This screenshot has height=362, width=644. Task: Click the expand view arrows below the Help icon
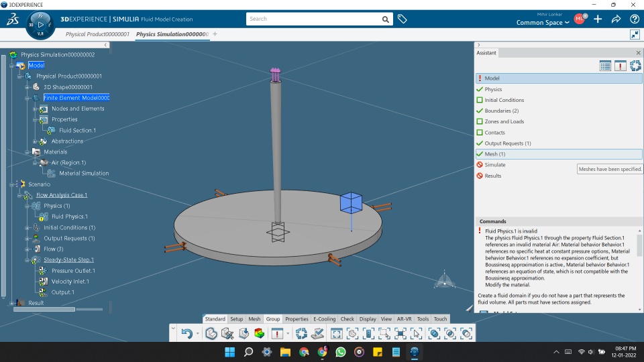[635, 34]
